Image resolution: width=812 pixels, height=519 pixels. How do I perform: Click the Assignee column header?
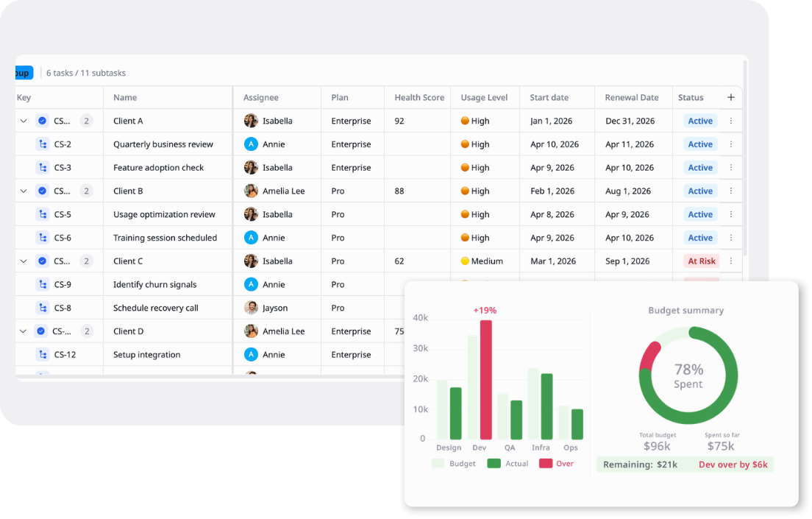[x=261, y=97]
